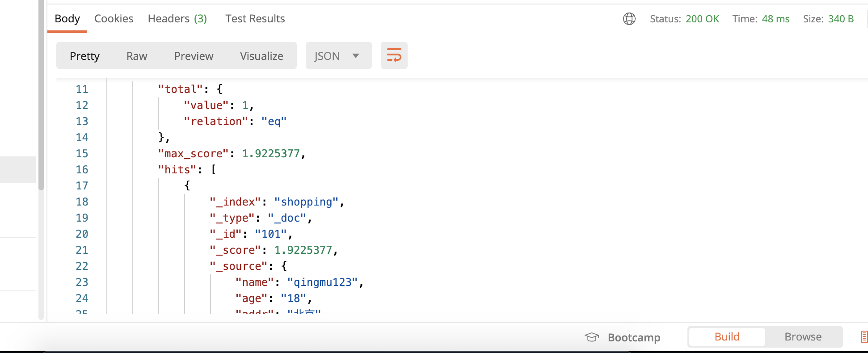Click the globe network information icon
The image size is (868, 353).
(629, 19)
